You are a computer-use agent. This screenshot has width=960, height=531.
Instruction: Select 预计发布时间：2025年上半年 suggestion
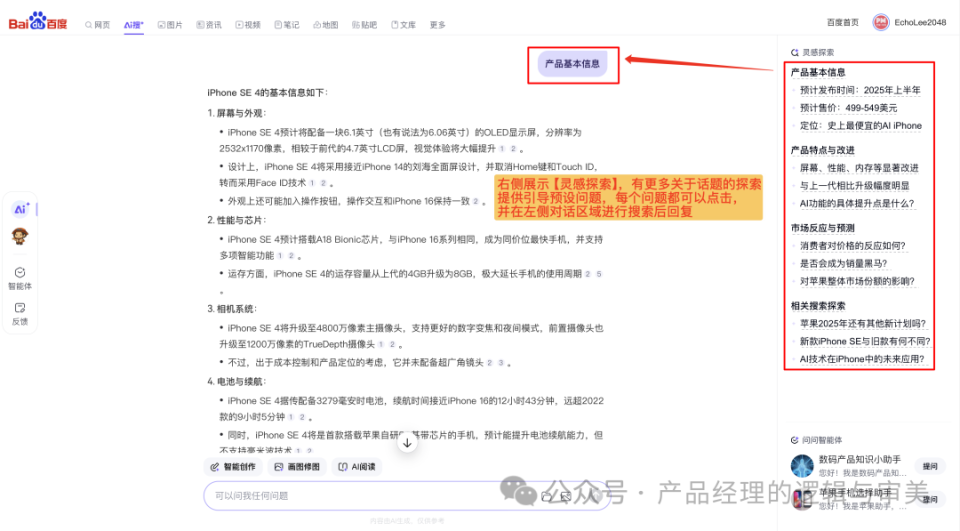860,90
